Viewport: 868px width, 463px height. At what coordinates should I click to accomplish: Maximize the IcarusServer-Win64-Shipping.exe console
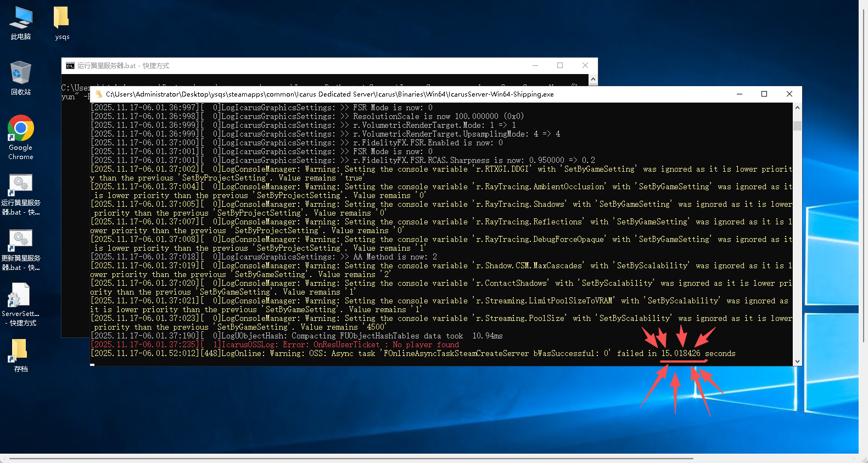764,94
